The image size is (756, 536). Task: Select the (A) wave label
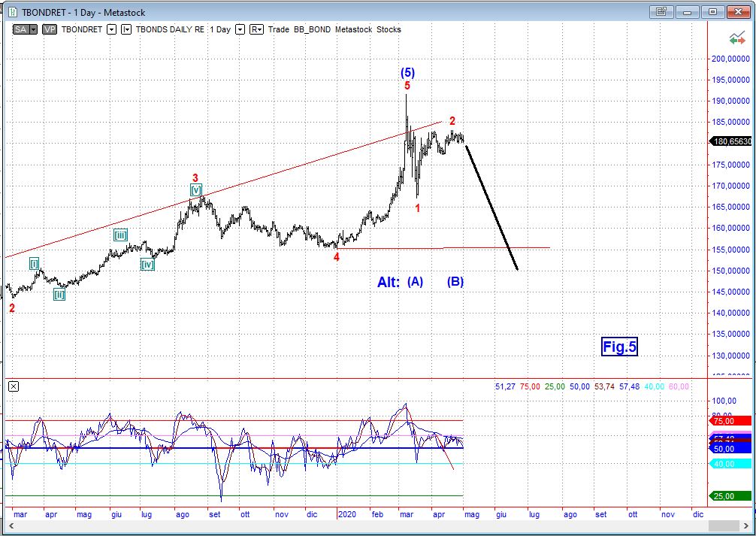click(415, 282)
